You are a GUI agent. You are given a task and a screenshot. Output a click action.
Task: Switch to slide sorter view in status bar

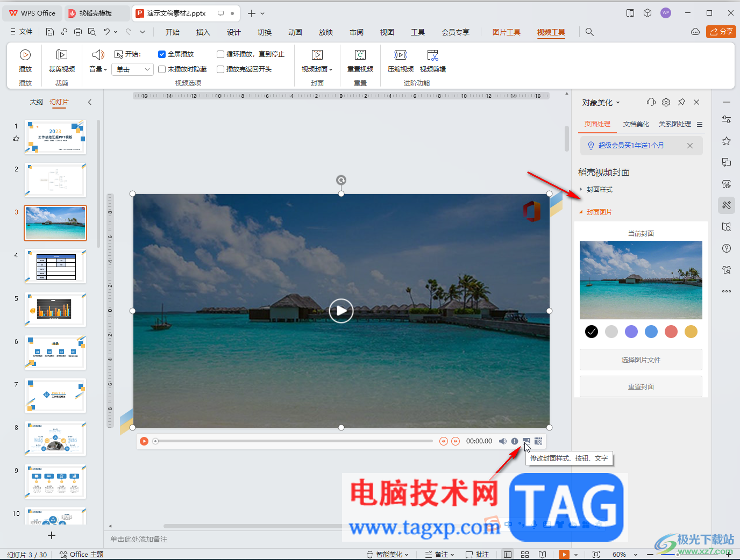[x=525, y=554]
